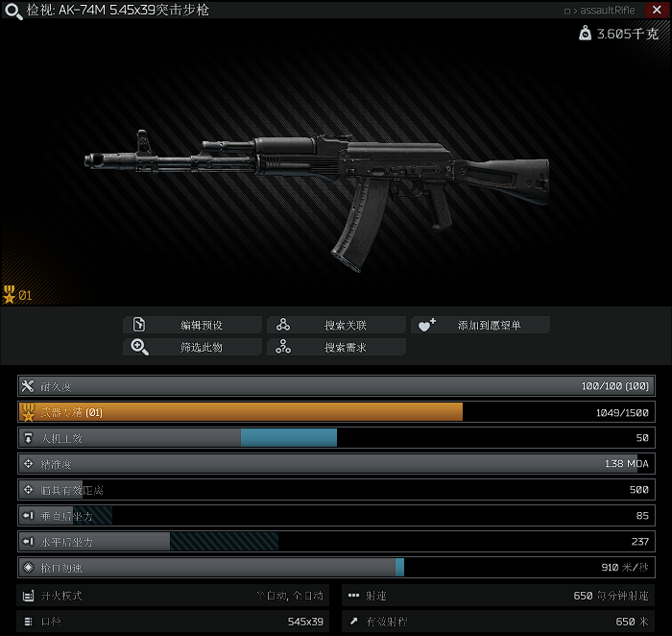Viewport: 672px width, 636px height.
Task: Click the orange weapon mastery progress bar
Action: point(241,412)
